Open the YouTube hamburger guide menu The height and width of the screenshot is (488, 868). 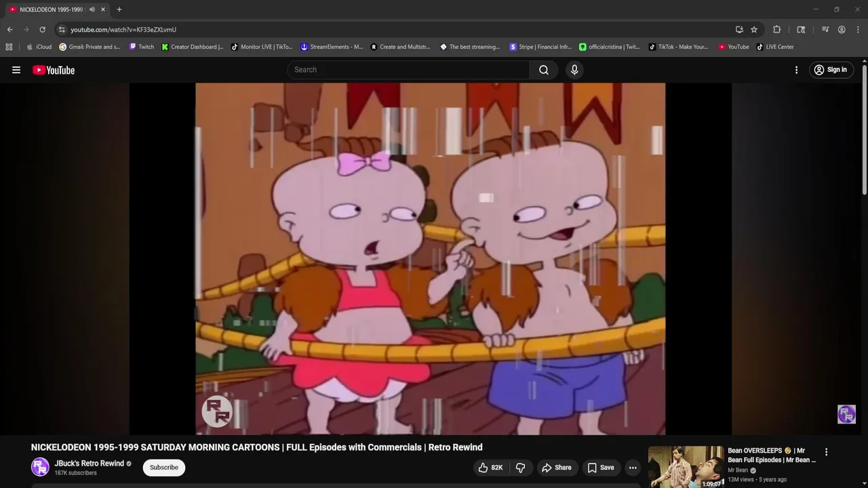pyautogui.click(x=16, y=70)
